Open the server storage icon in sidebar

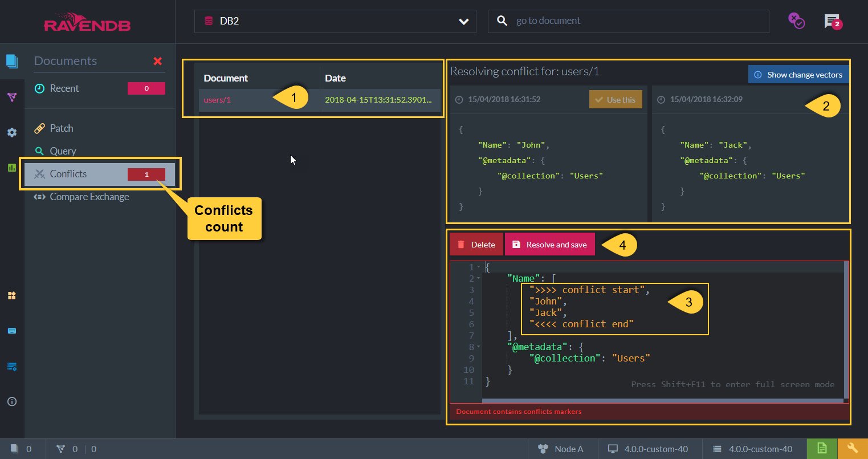tap(12, 366)
